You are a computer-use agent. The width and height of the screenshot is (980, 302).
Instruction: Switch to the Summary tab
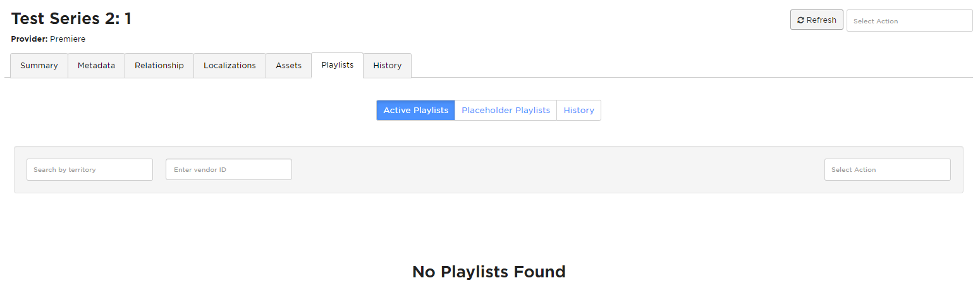tap(39, 66)
